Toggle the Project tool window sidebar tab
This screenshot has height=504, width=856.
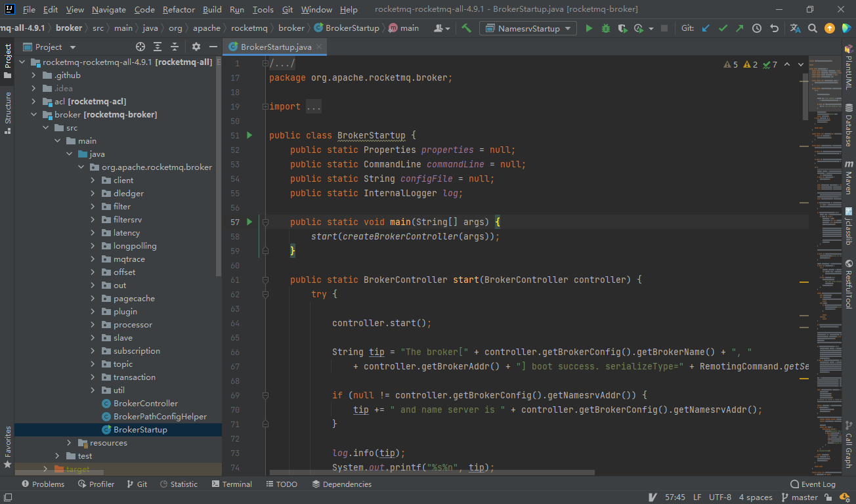7,61
